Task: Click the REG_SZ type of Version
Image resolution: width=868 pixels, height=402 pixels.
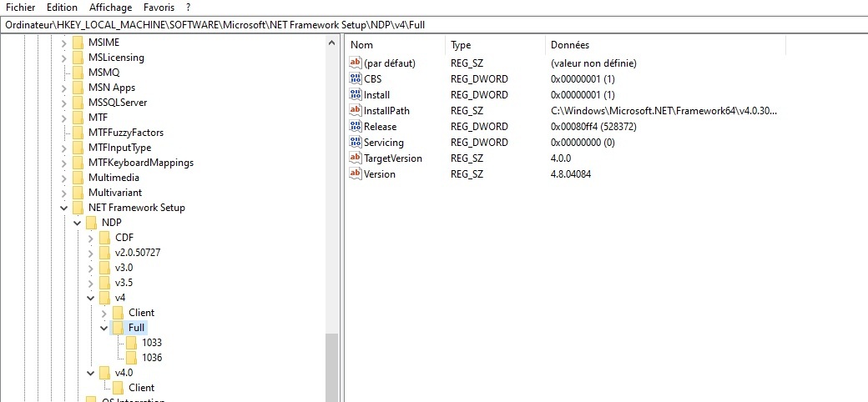Action: pos(467,173)
